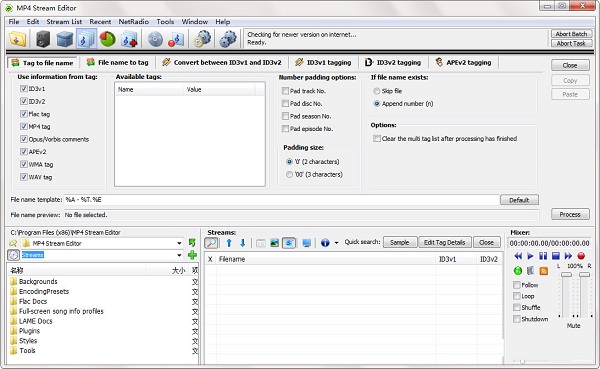The width and height of the screenshot is (600, 369).
Task: Click the music sheets with red plus icon
Action: pyautogui.click(x=129, y=39)
